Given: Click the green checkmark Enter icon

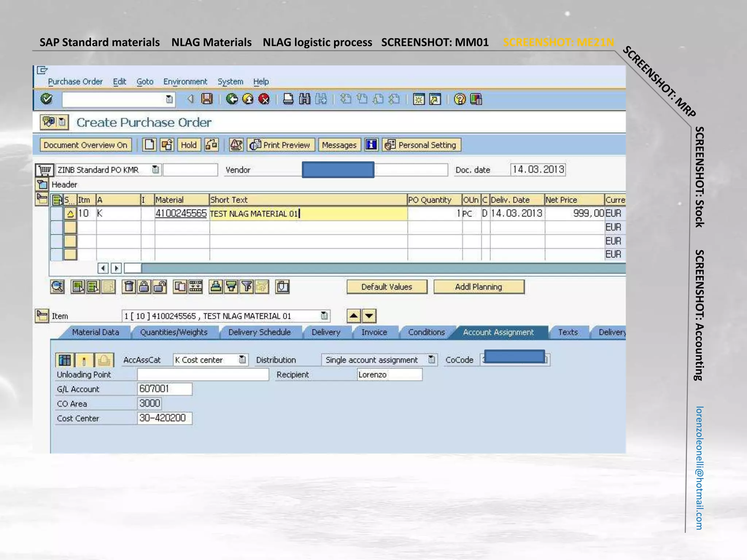Looking at the screenshot, I should (47, 99).
